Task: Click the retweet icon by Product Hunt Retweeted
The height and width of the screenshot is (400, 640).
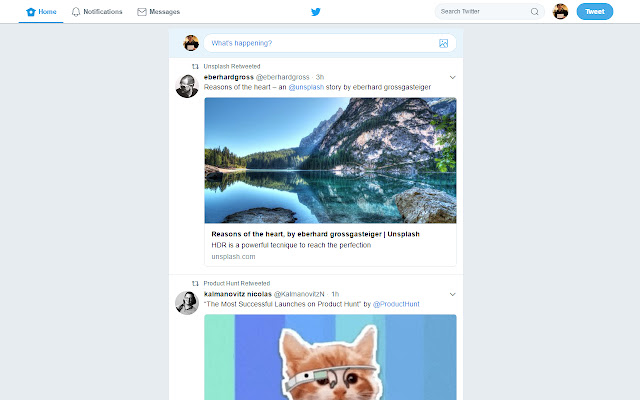Action: coord(195,283)
